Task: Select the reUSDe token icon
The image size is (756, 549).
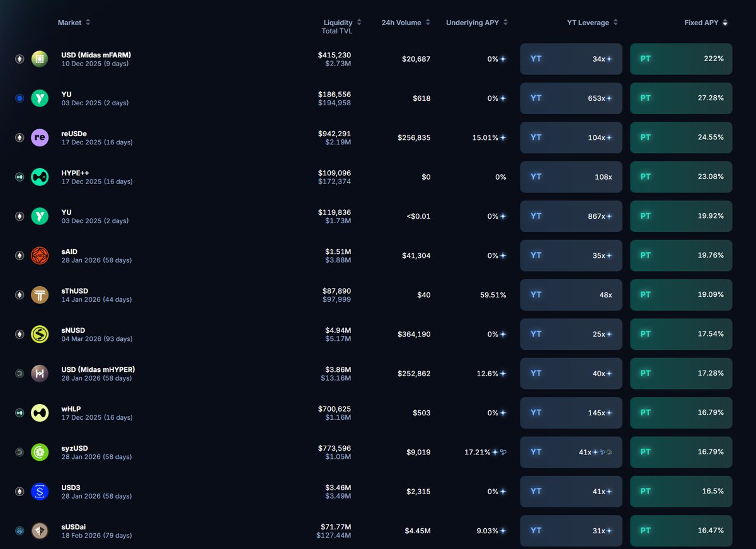Action: point(40,137)
